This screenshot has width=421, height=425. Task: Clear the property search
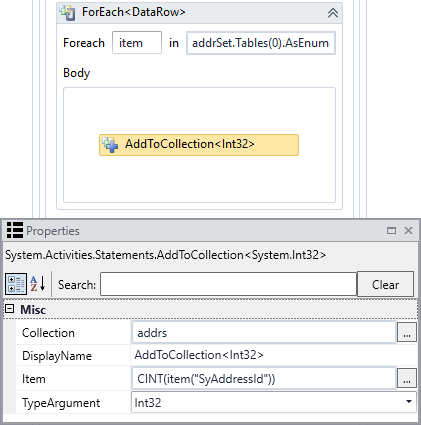(385, 284)
